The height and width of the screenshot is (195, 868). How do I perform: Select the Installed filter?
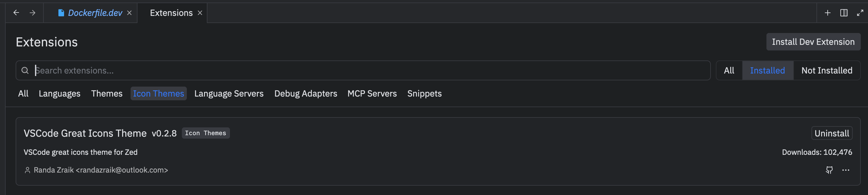pos(767,71)
